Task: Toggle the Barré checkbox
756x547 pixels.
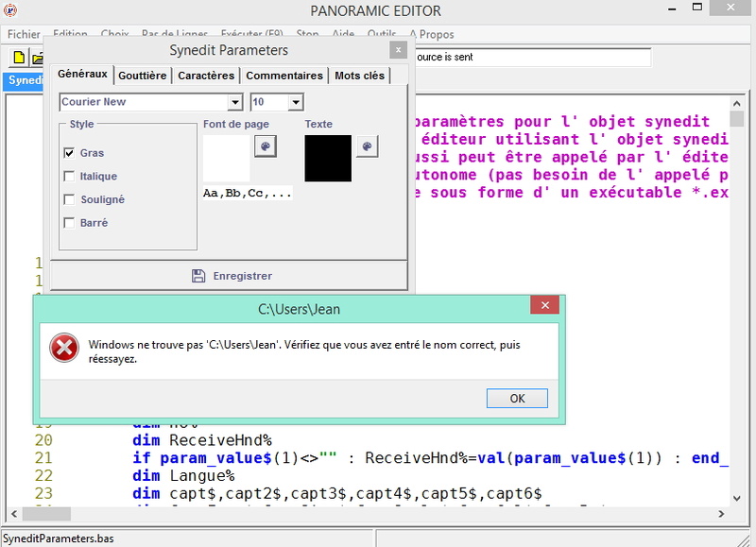Action: click(69, 223)
